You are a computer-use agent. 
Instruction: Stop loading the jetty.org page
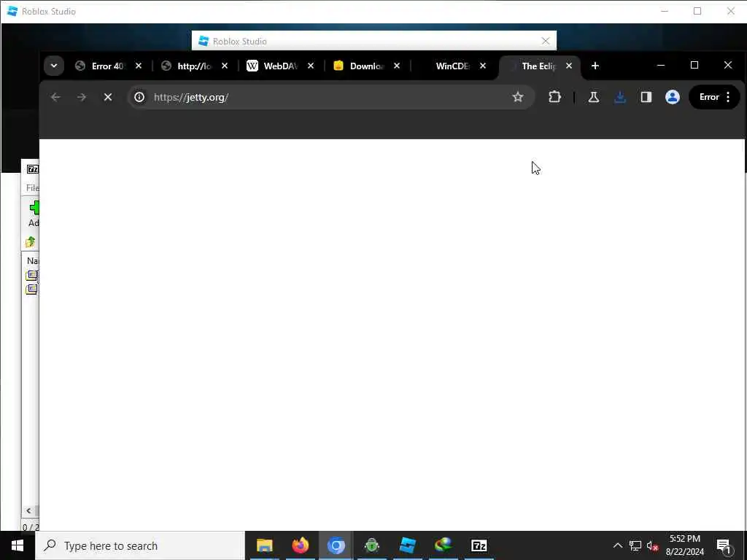point(108,97)
